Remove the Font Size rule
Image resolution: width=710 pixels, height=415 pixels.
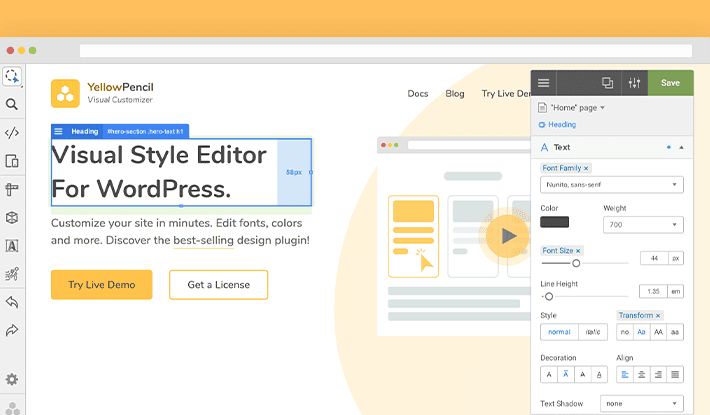click(x=578, y=251)
